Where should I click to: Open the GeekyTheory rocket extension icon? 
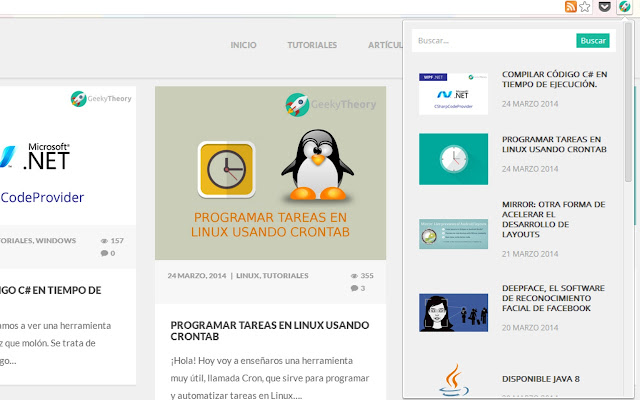coord(624,7)
